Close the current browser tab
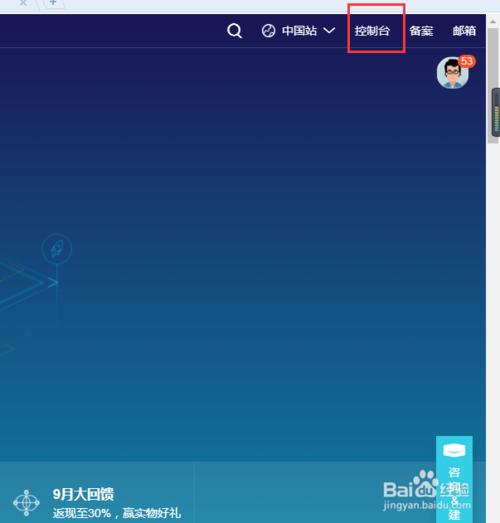 click(23, 3)
